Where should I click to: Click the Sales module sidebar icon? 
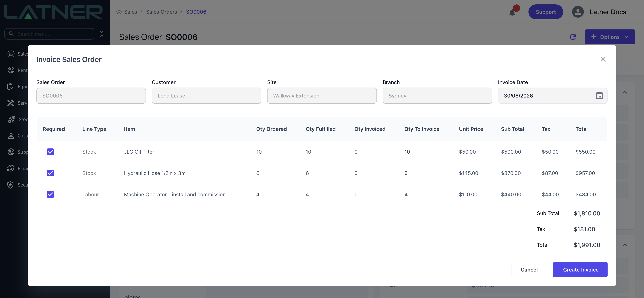coord(11,54)
